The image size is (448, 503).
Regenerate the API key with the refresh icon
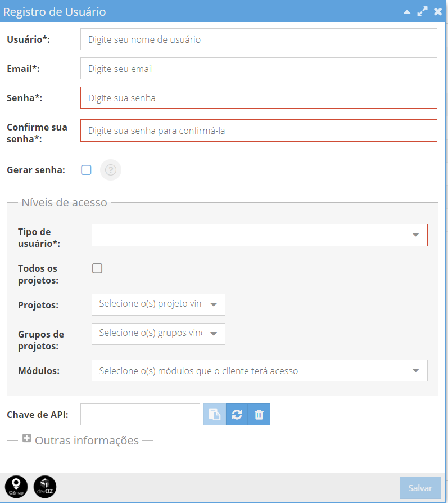pyautogui.click(x=237, y=415)
